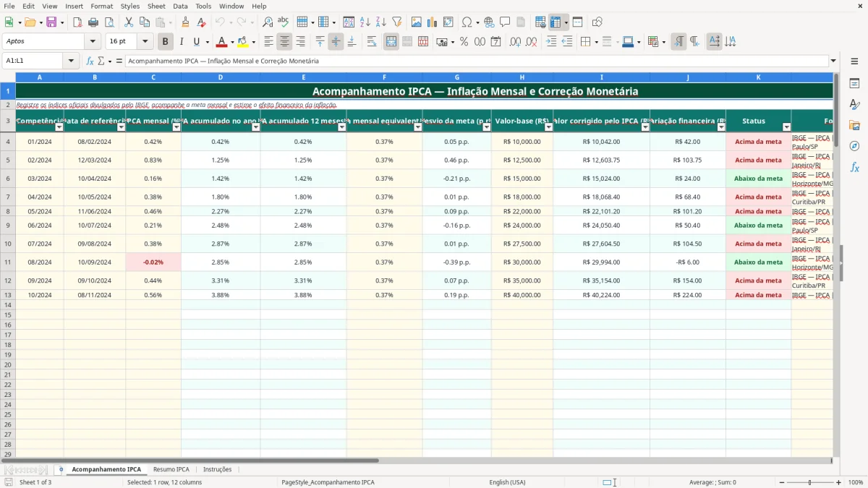Open the Valor-base column filter dropdown
This screenshot has height=488, width=868.
(548, 127)
